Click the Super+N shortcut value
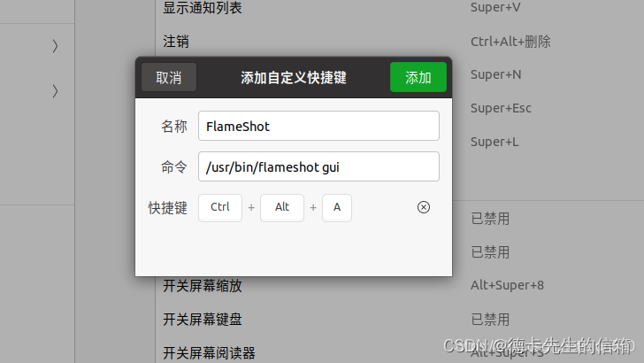 (x=495, y=74)
